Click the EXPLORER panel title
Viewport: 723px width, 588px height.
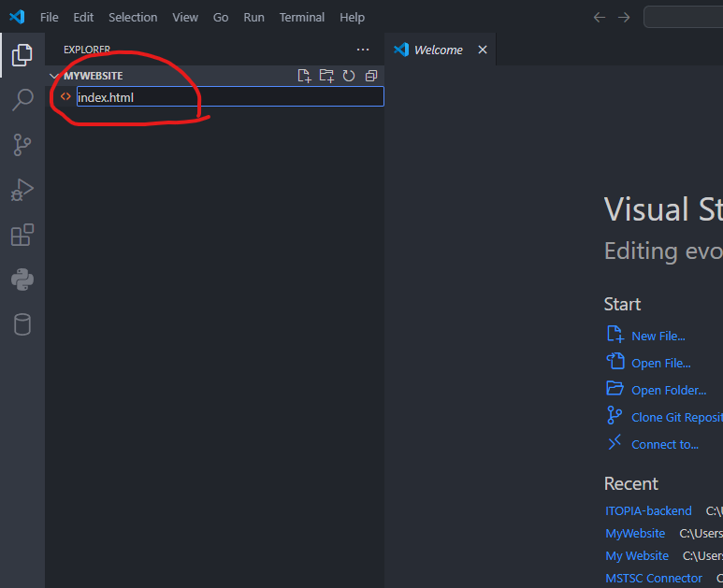[x=87, y=50]
